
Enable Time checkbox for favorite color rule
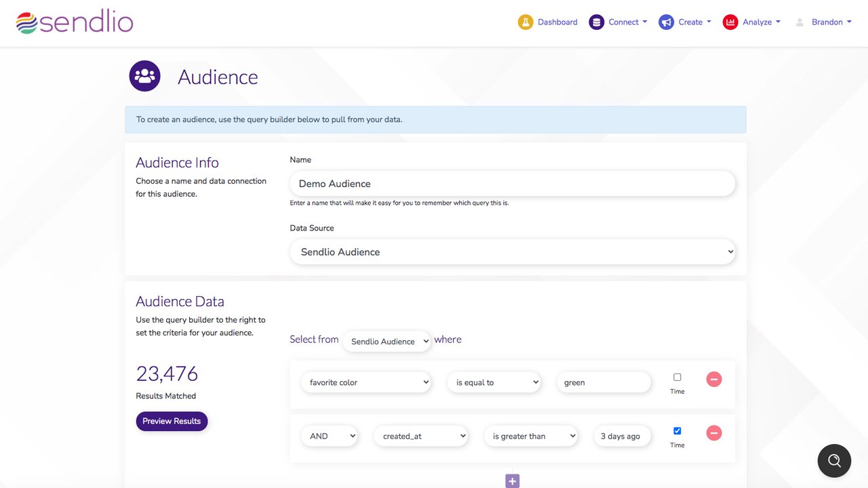coord(677,378)
